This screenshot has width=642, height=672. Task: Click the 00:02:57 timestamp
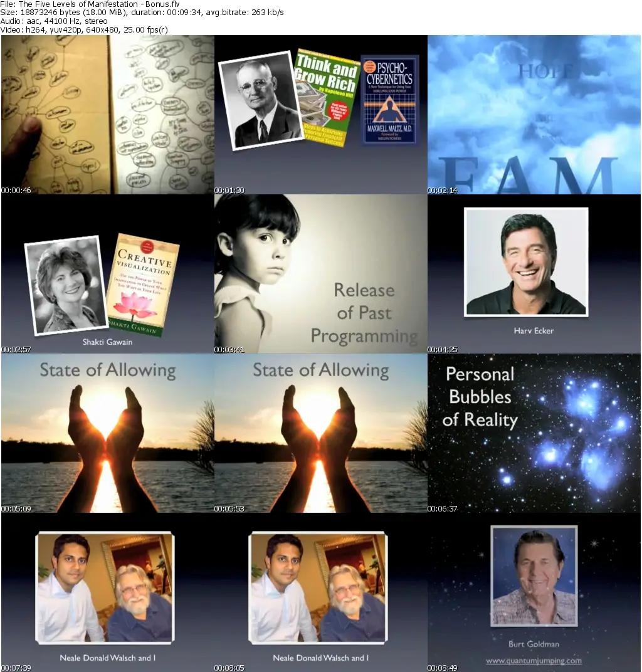[x=16, y=350]
